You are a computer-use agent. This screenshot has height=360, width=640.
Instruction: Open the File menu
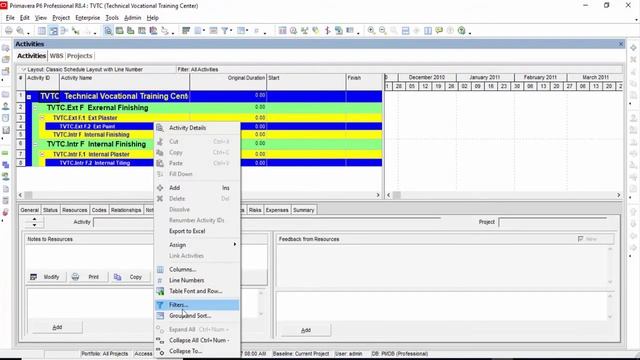(10, 18)
